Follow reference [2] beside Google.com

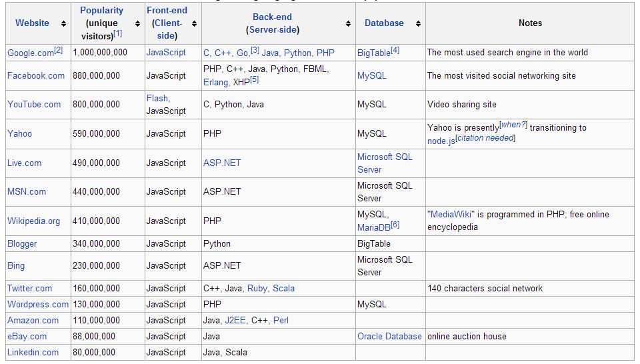pyautogui.click(x=59, y=50)
